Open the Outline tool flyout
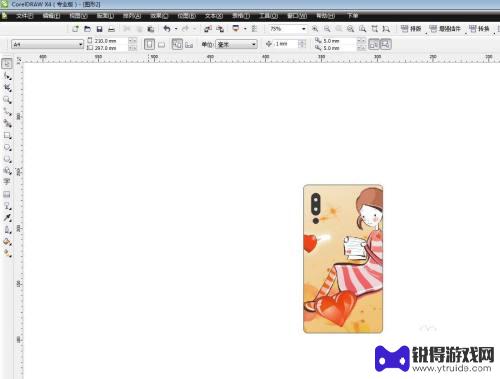The image size is (500, 379). click(7, 230)
